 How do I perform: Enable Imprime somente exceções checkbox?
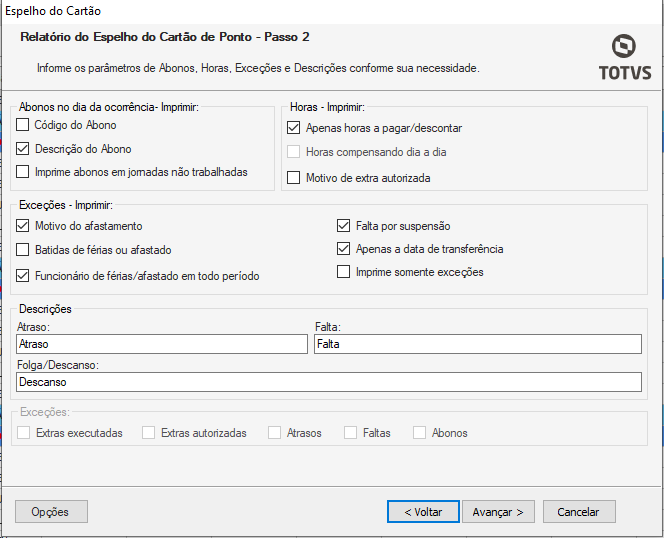pyautogui.click(x=344, y=272)
